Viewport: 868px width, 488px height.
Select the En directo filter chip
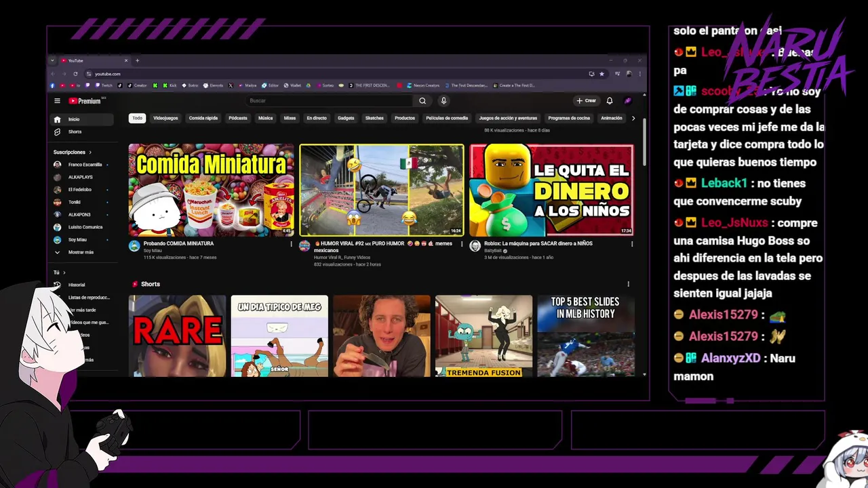tap(317, 118)
